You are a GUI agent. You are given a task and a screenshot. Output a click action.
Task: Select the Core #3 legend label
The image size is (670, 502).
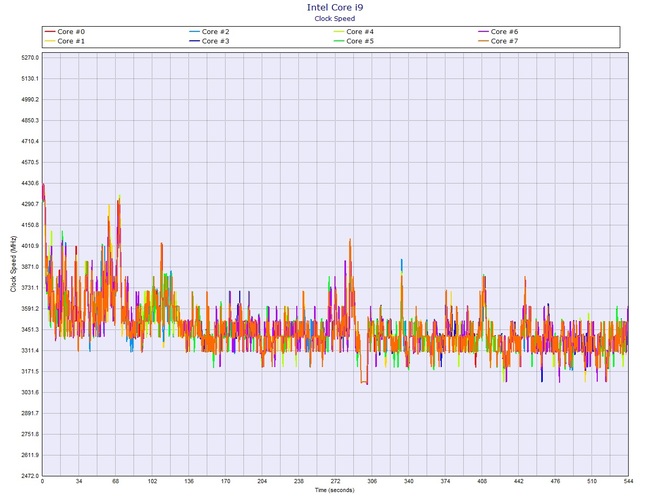coord(215,41)
